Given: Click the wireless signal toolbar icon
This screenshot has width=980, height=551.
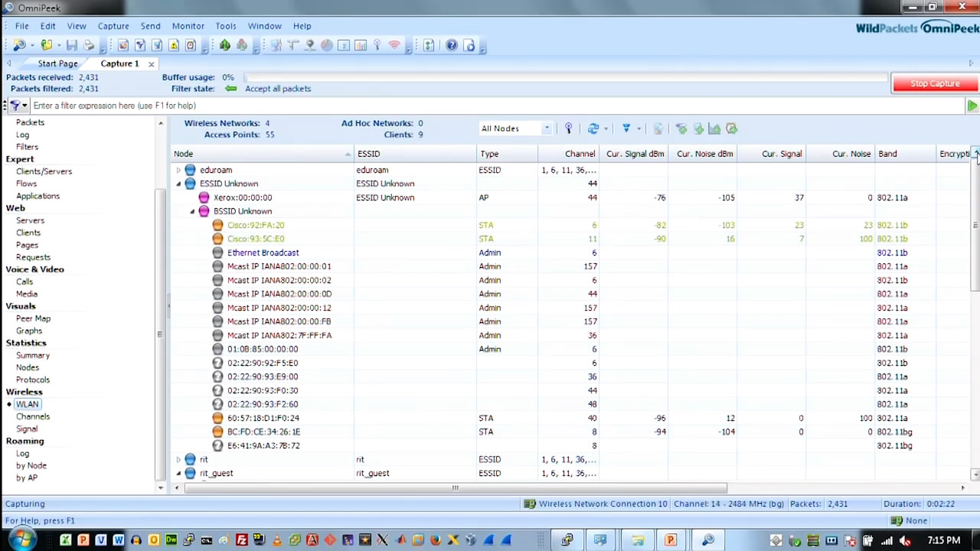Looking at the screenshot, I should click(x=394, y=46).
